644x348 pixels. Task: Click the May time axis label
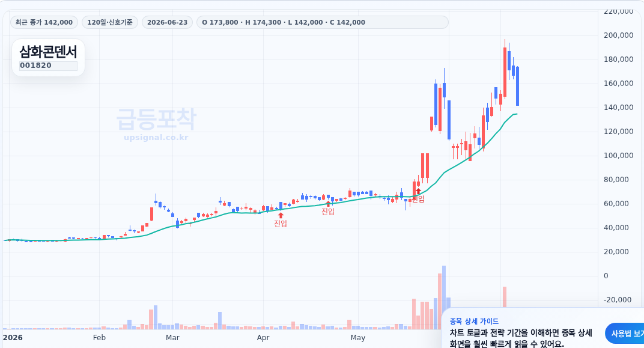click(x=357, y=338)
